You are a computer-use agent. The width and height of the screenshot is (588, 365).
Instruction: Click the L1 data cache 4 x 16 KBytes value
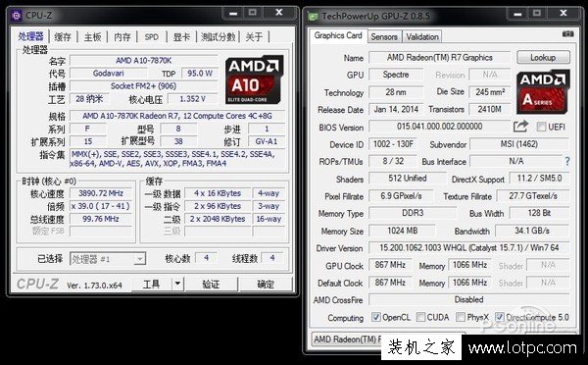click(218, 193)
